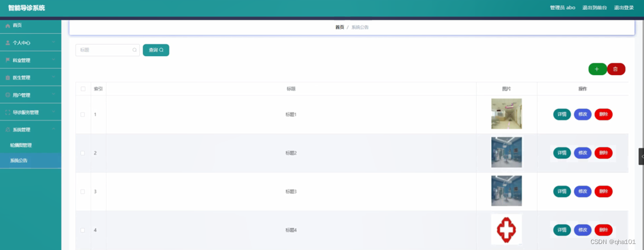Click 详情 button for 标题4
This screenshot has width=644, height=250.
pos(562,230)
